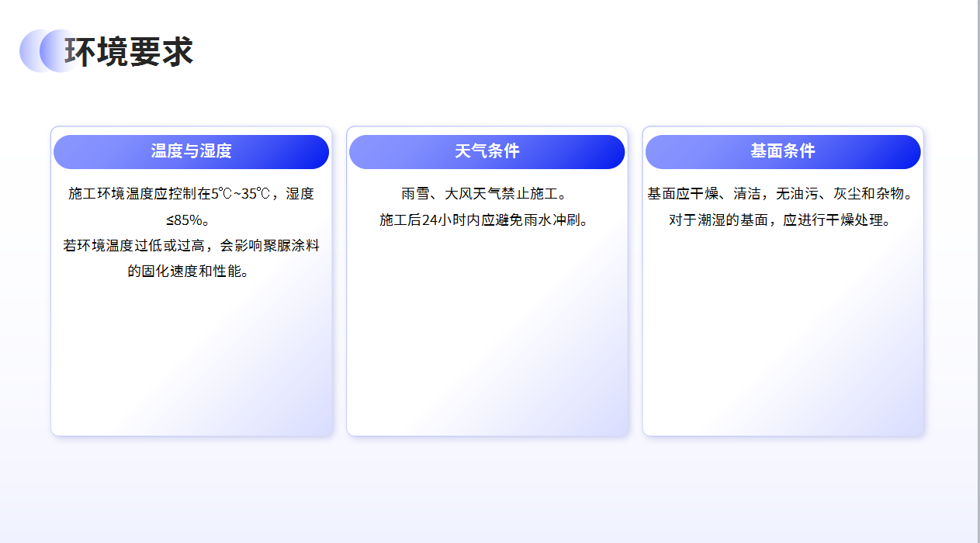Click the vertical scrollbar at right edge

tap(978, 271)
